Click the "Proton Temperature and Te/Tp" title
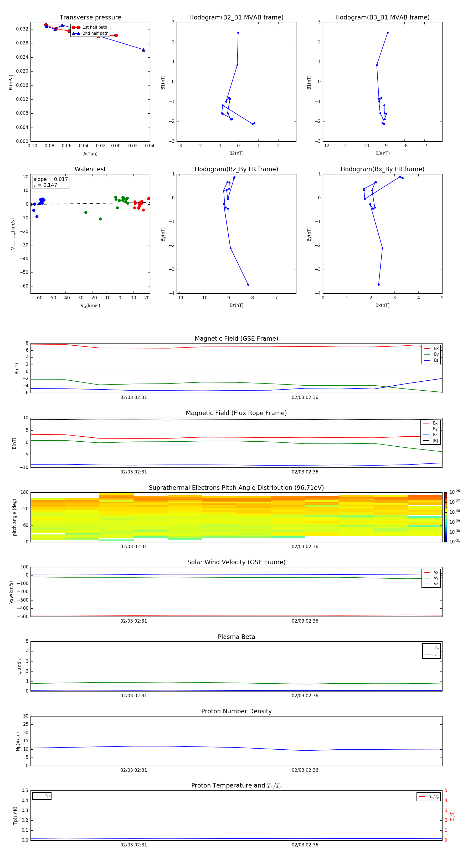Image resolution: width=473 pixels, height=868 pixels. [x=236, y=786]
